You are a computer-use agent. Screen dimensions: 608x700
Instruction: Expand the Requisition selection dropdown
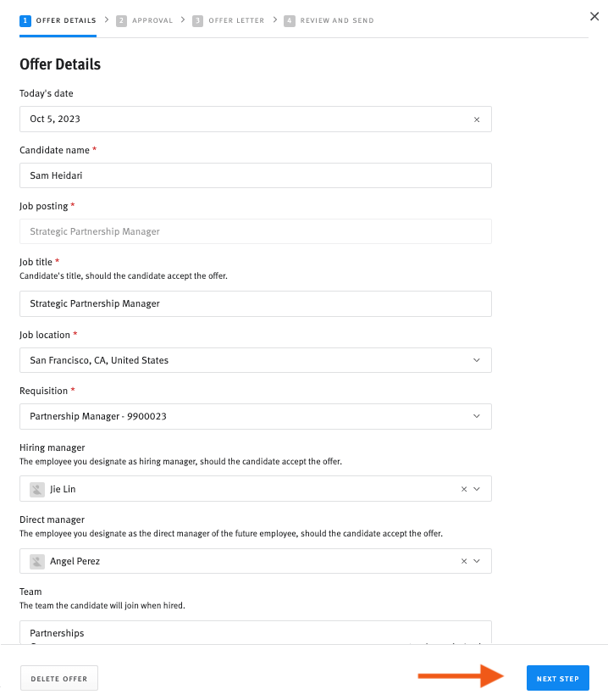tap(478, 416)
